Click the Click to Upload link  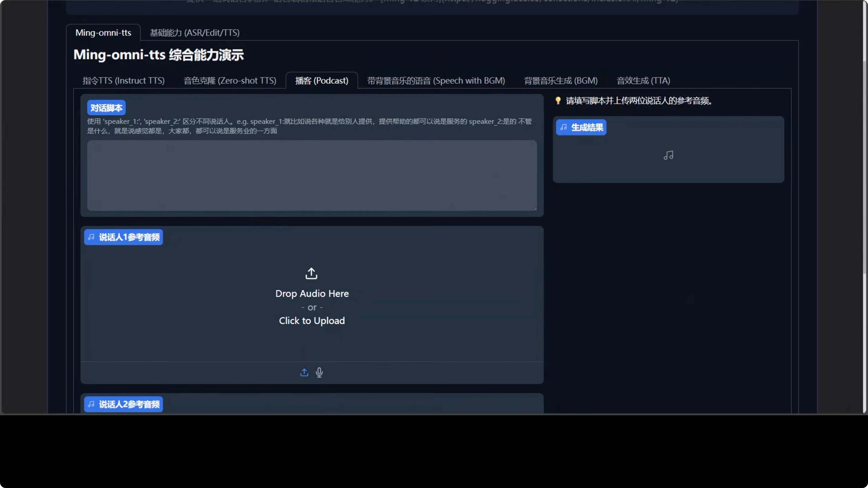[311, 320]
